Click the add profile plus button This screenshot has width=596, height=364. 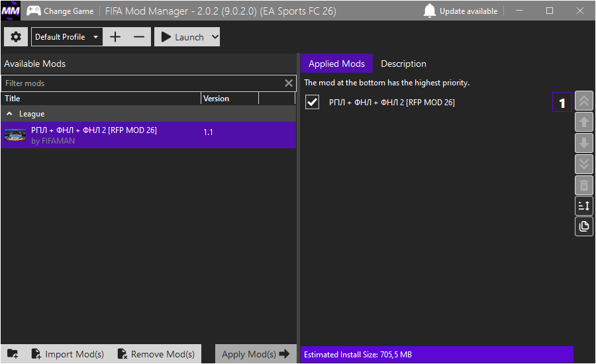tap(115, 37)
